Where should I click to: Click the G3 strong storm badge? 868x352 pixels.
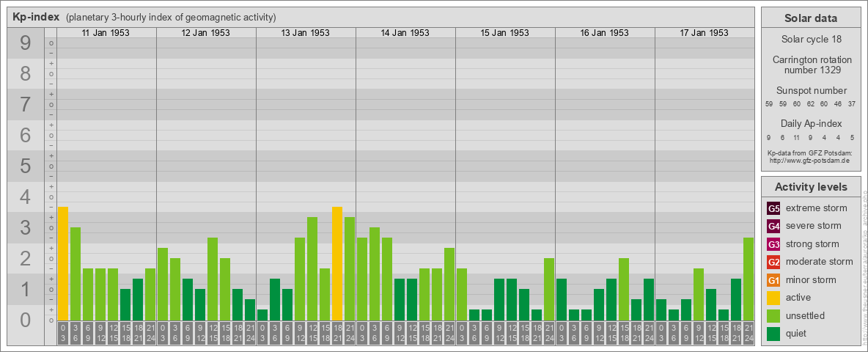point(773,244)
